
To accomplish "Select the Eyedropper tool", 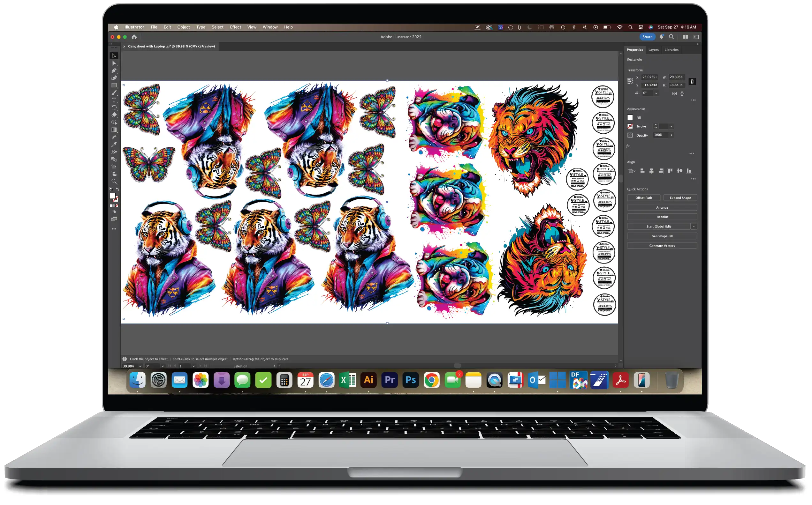I will 114,145.
